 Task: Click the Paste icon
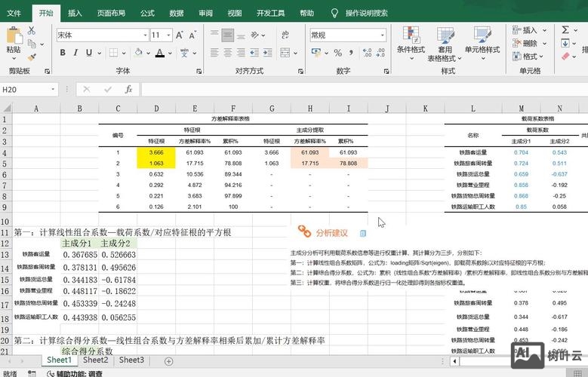click(14, 35)
